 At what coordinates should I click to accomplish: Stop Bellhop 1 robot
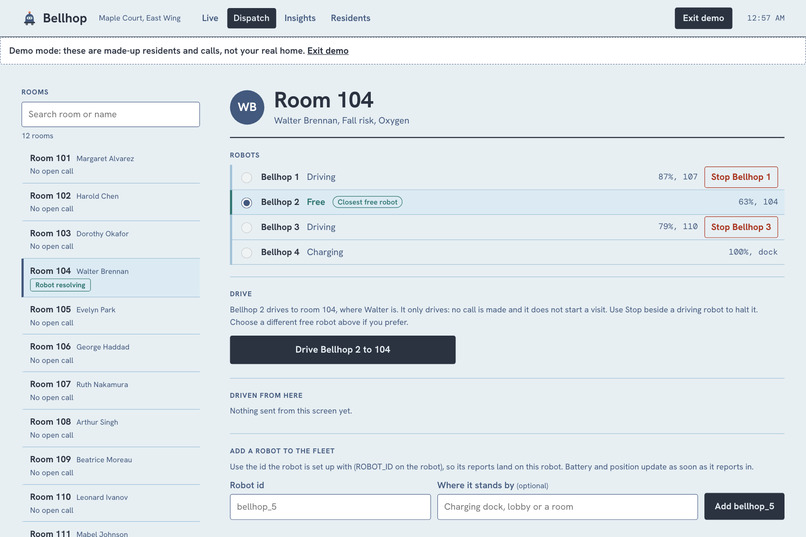[741, 177]
